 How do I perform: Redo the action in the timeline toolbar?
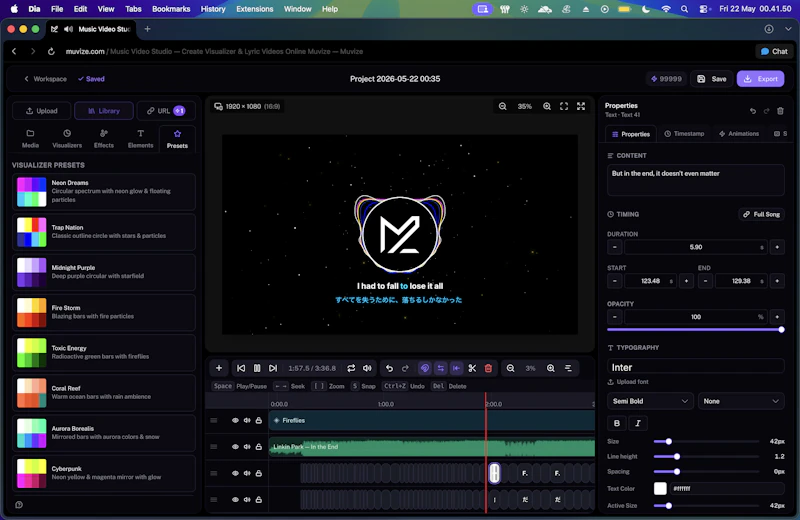405,368
